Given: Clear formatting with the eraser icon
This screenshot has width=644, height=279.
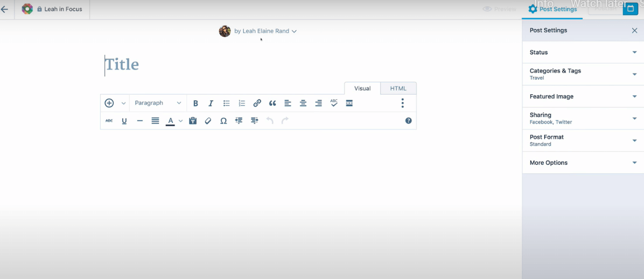Looking at the screenshot, I should [208, 120].
